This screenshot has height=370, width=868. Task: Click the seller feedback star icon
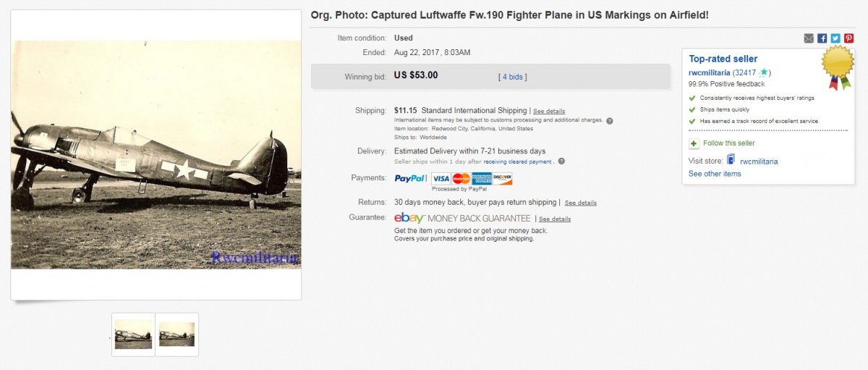click(x=764, y=72)
